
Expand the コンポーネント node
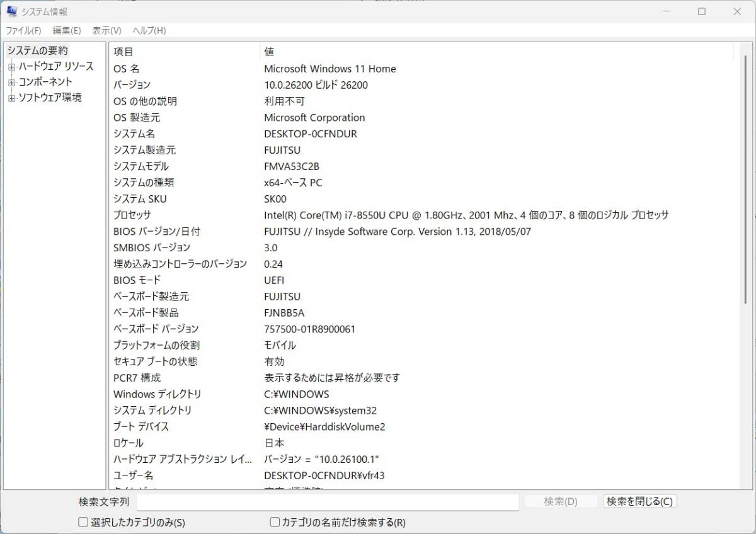(x=11, y=82)
